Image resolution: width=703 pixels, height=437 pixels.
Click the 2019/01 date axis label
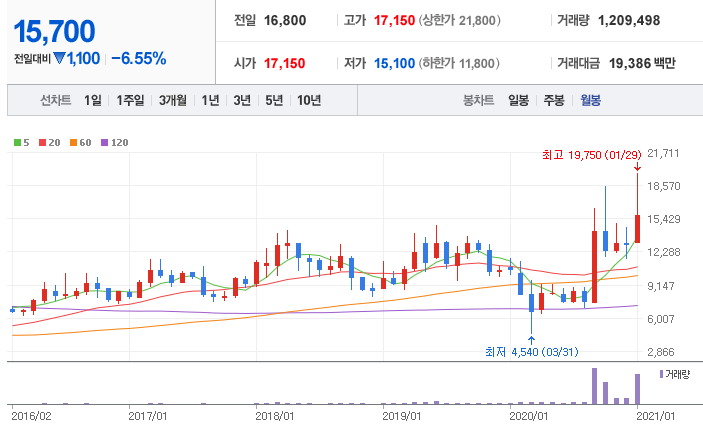pos(401,416)
